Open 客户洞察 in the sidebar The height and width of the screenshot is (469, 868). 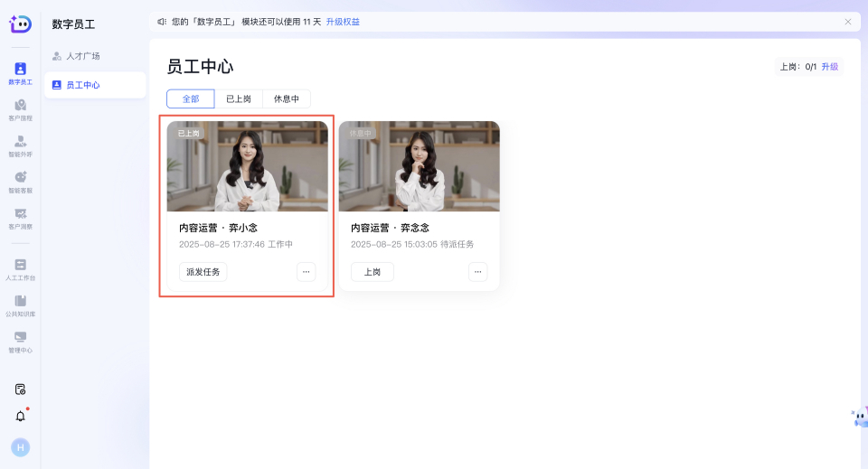tap(20, 218)
